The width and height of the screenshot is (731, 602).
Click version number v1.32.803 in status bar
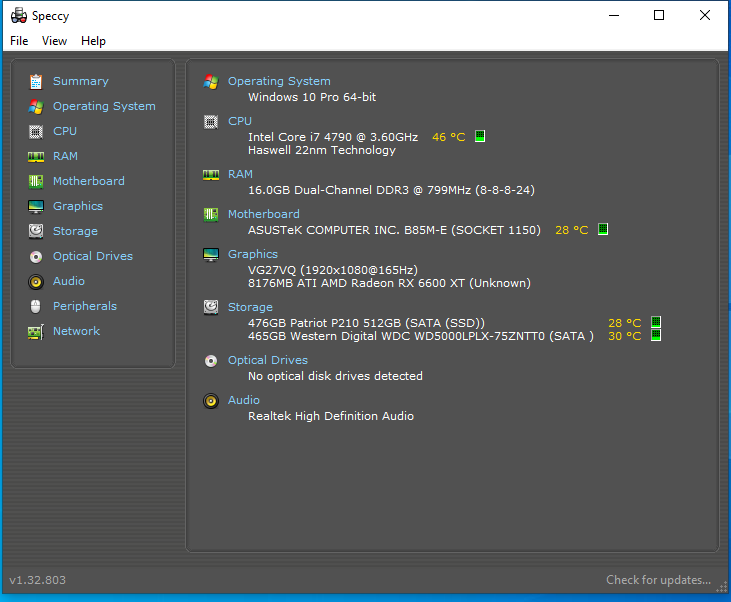[38, 580]
